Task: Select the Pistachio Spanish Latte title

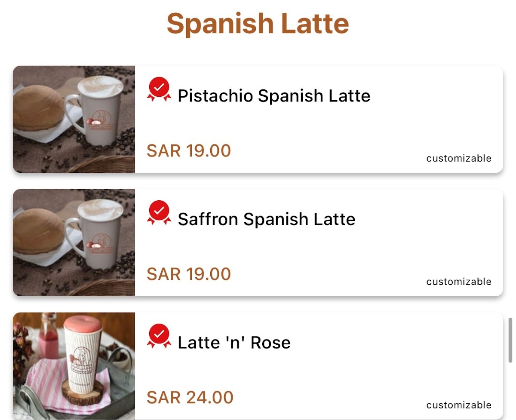Action: coord(274,95)
